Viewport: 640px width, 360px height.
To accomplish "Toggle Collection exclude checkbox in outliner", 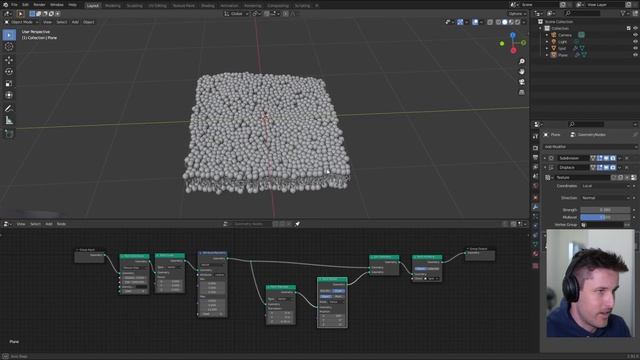I will (x=629, y=28).
